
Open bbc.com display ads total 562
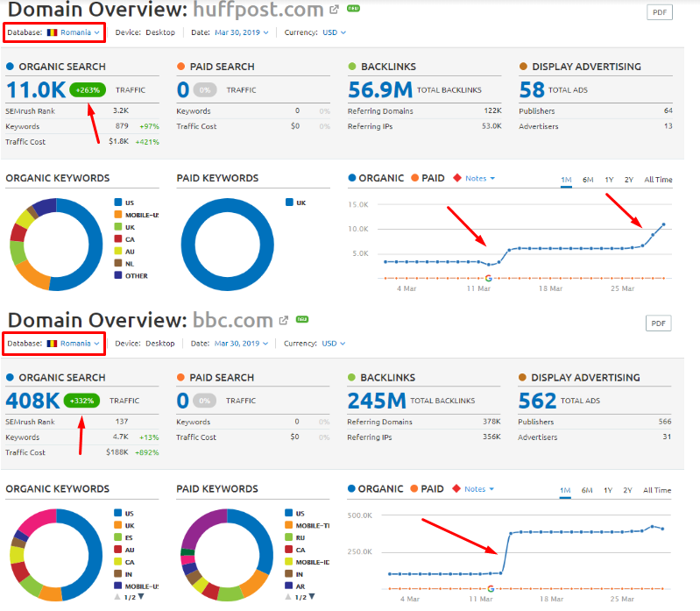pyautogui.click(x=537, y=401)
